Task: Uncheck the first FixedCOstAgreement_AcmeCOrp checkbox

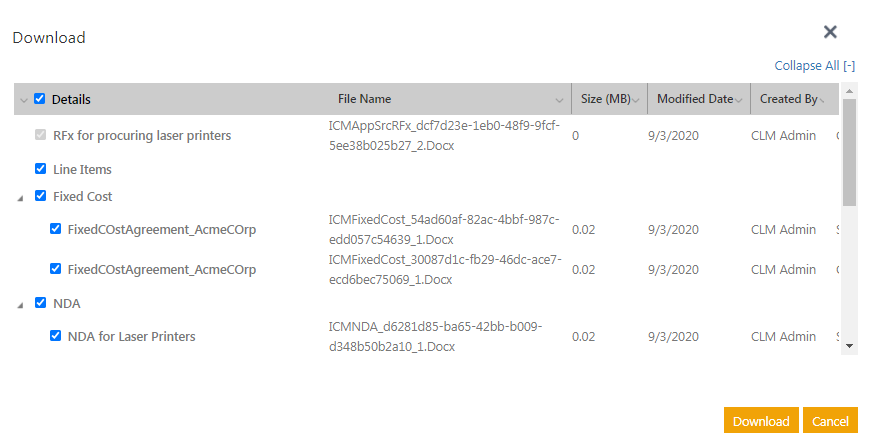Action: (x=56, y=229)
